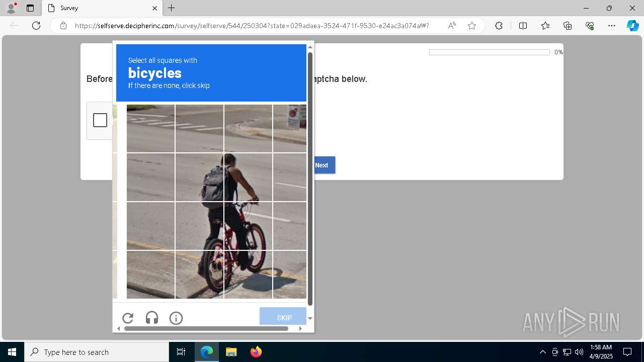Open browser Collections
Screen dimensions: 644x362
pos(568,26)
